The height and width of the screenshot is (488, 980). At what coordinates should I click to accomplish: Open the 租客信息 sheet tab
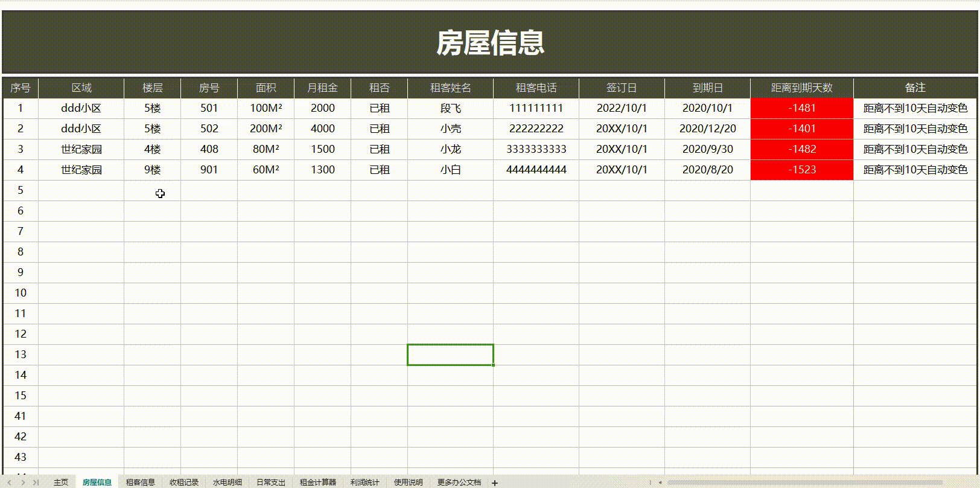coord(141,483)
